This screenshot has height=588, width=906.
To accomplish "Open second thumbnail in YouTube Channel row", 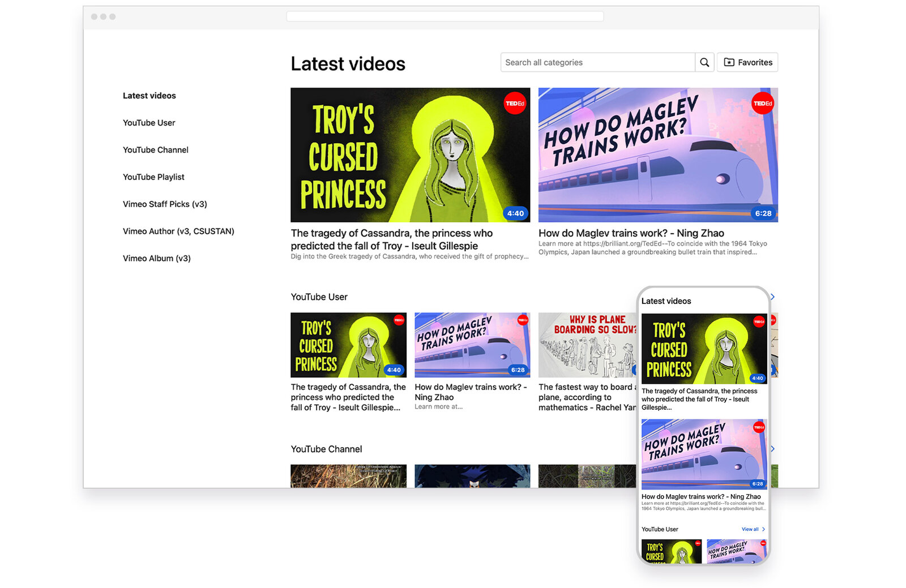I will click(x=472, y=476).
